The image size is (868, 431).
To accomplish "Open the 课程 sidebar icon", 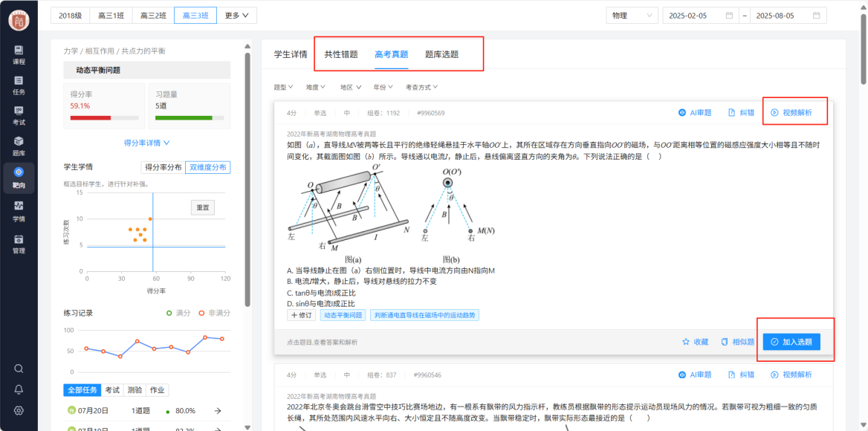I will [x=19, y=55].
